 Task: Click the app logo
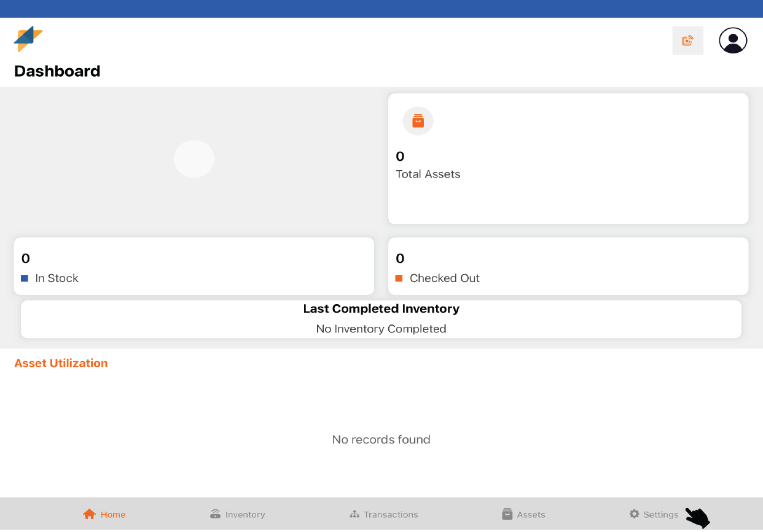point(28,39)
